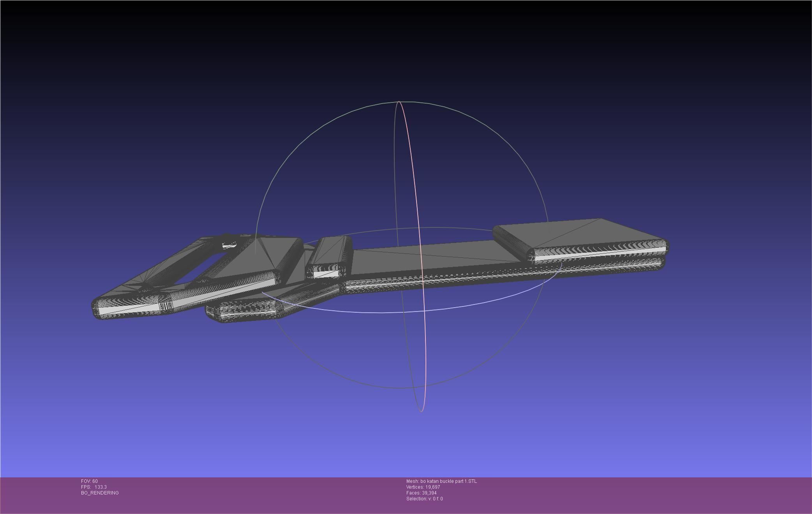Click the FOV: 60 readout
The image size is (812, 514).
point(89,481)
